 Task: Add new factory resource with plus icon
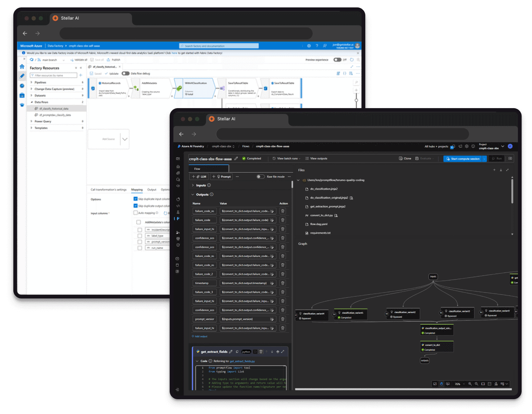pyautogui.click(x=80, y=75)
